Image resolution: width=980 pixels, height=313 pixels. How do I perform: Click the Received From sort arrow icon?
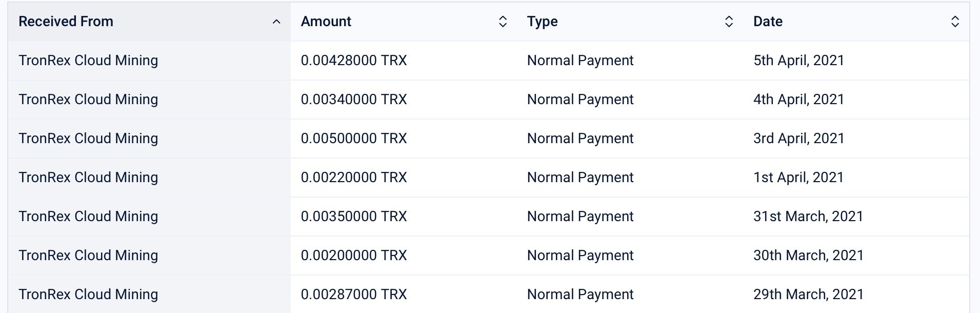coord(276,22)
